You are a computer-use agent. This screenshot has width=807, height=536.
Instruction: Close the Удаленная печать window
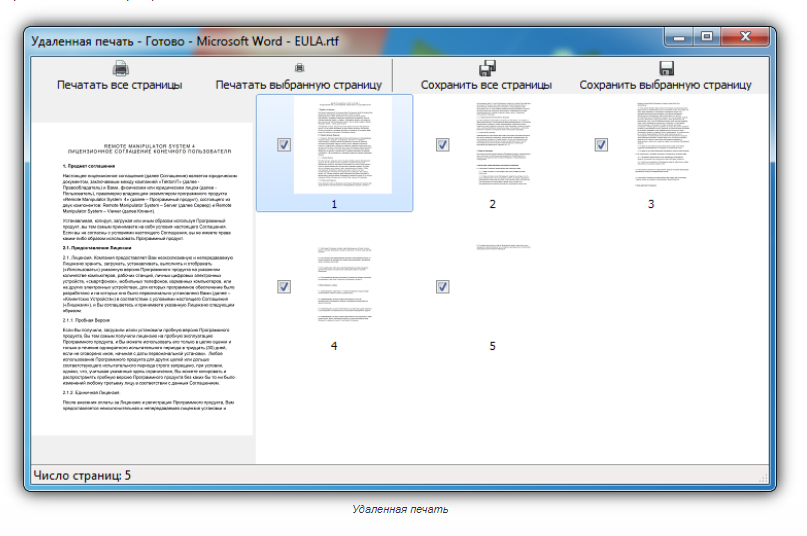tap(745, 37)
